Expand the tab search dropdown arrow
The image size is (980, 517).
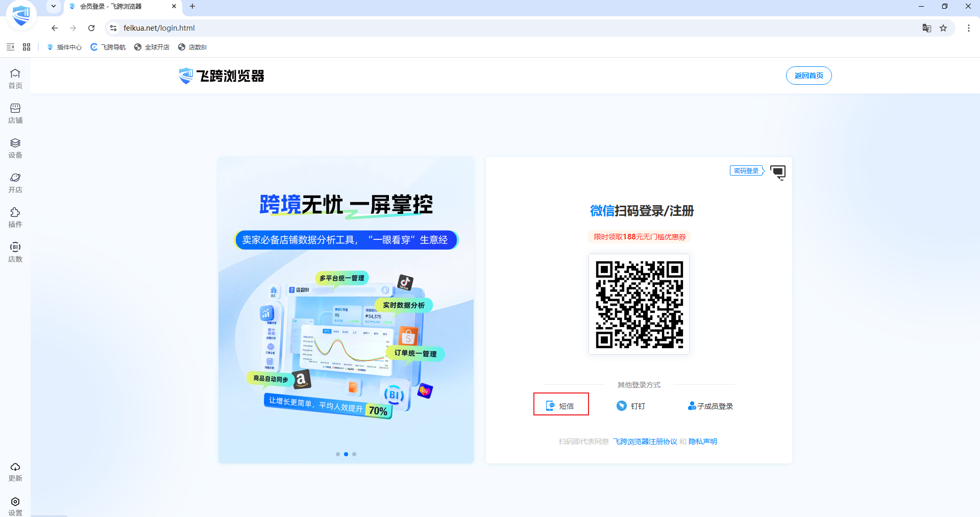click(x=54, y=7)
